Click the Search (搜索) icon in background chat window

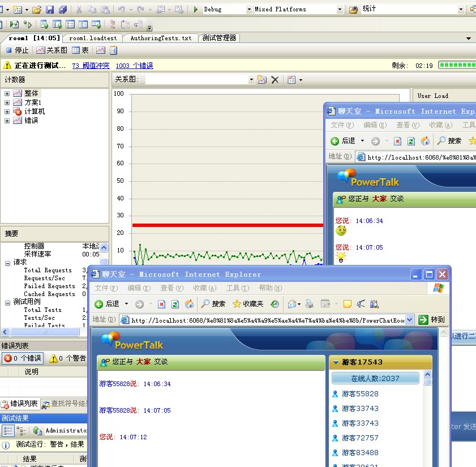441,140
